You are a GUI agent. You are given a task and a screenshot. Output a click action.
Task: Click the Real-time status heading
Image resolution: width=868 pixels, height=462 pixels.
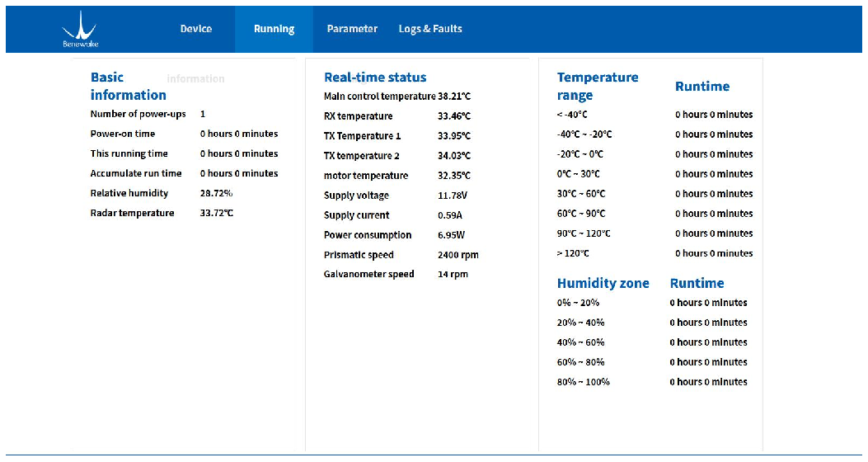[x=375, y=77]
